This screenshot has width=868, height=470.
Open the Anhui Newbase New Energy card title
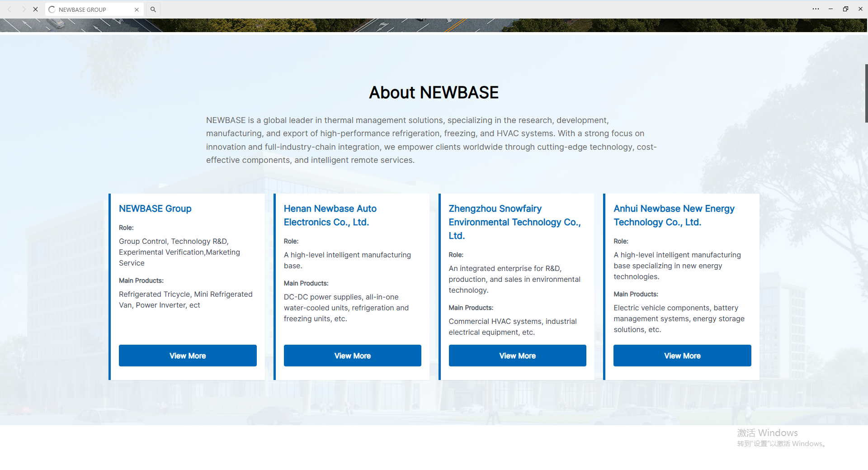(674, 215)
